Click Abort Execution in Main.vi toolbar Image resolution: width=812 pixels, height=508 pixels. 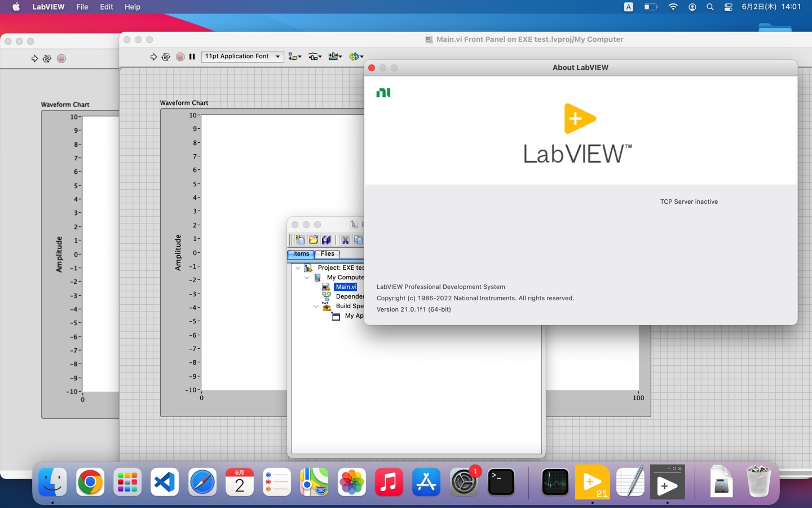tap(180, 56)
